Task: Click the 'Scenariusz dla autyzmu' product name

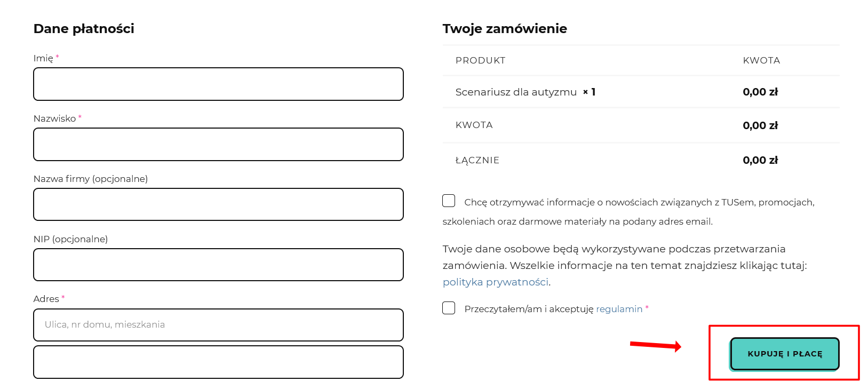Action: [516, 92]
